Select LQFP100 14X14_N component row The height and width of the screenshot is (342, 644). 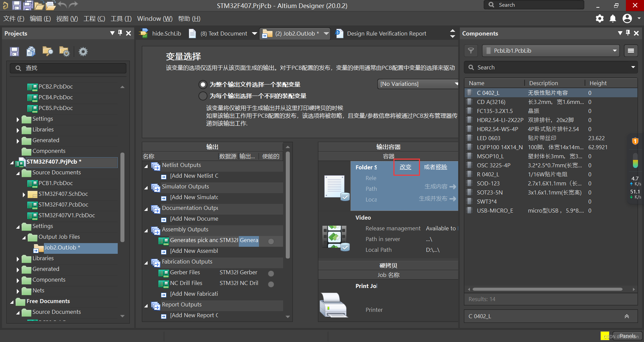[551, 147]
